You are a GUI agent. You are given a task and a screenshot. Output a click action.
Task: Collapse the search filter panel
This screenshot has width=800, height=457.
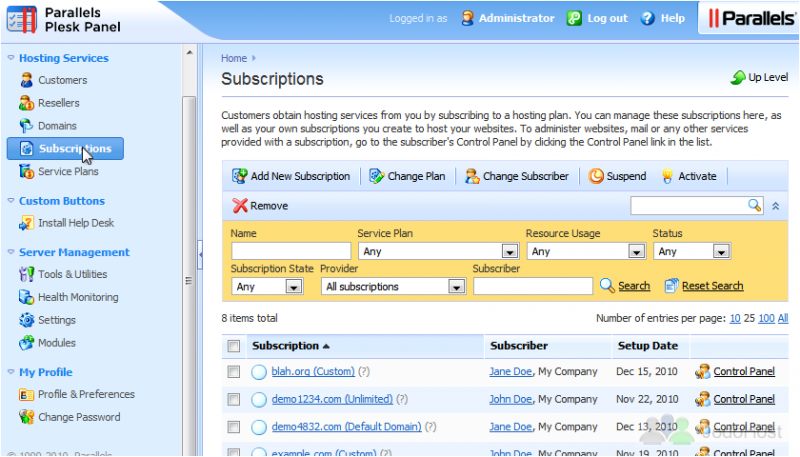tap(776, 206)
